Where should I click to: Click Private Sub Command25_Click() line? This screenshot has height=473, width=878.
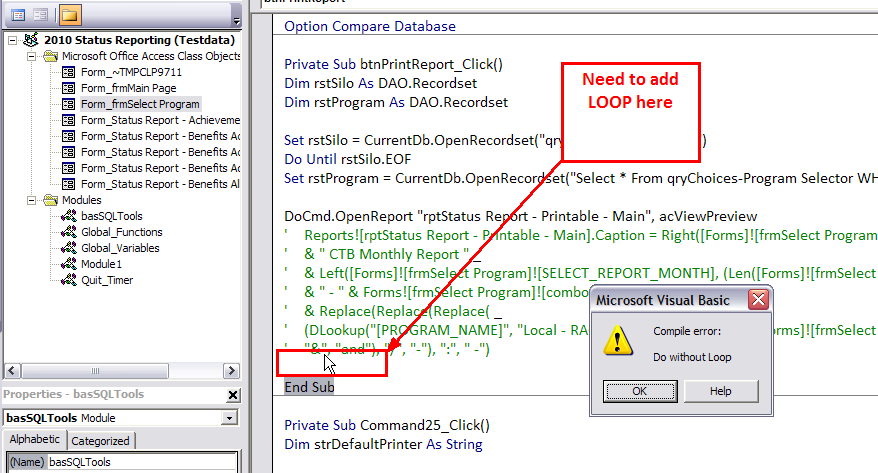(387, 425)
